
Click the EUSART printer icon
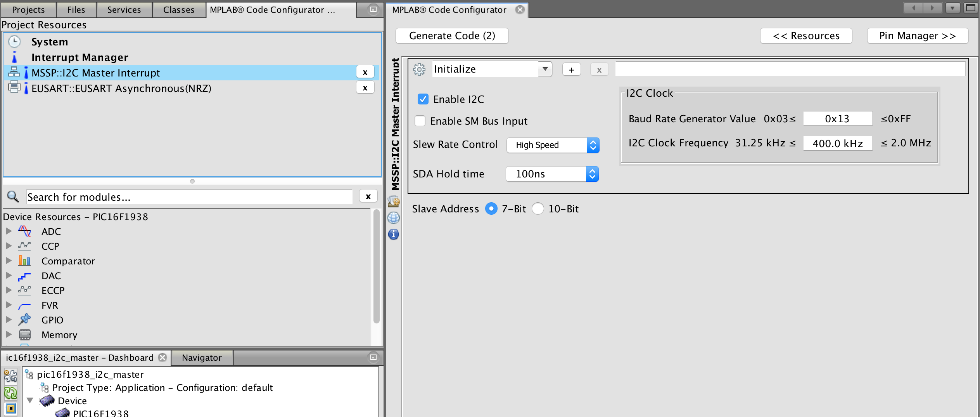point(14,87)
